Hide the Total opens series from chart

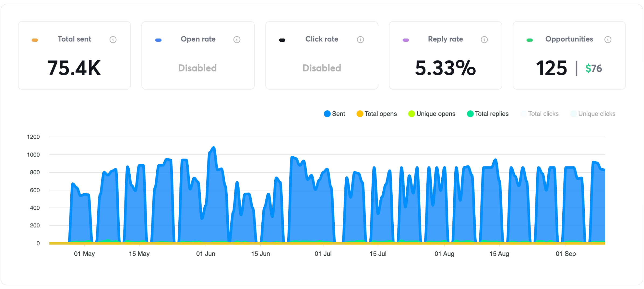coord(376,114)
